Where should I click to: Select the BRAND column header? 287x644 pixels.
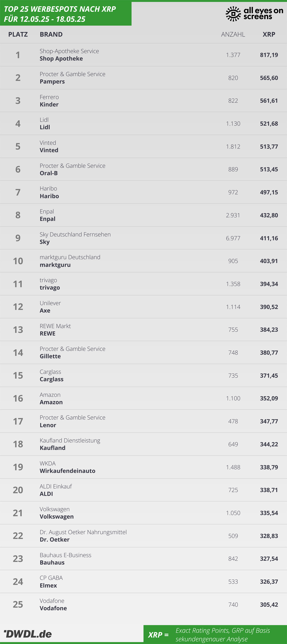point(51,34)
